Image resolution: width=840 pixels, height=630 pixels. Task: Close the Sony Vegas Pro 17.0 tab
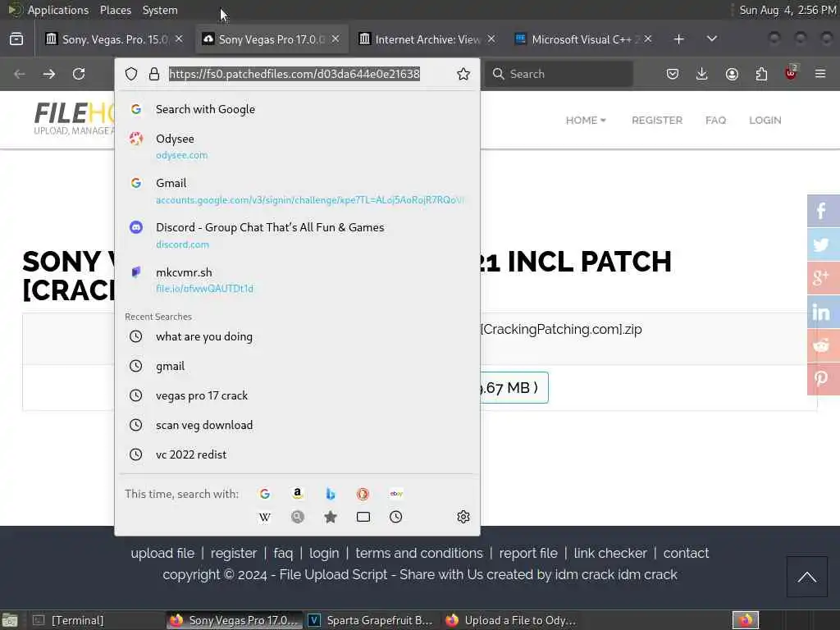click(x=336, y=39)
